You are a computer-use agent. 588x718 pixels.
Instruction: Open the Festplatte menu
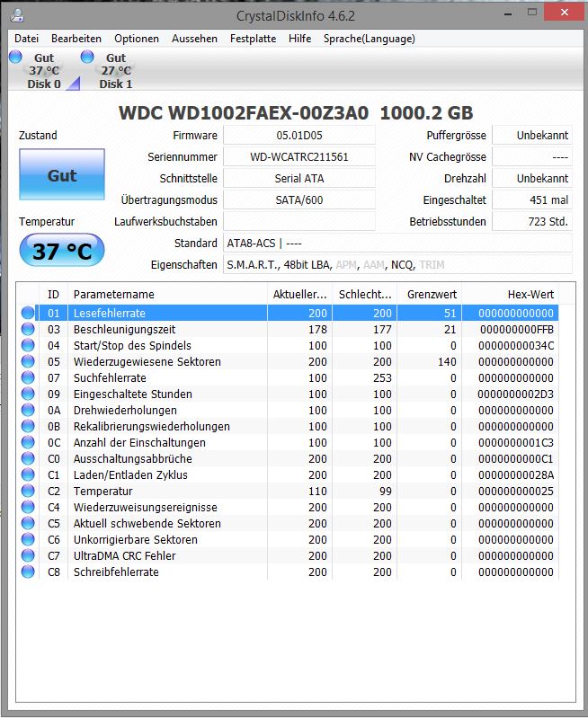point(253,39)
